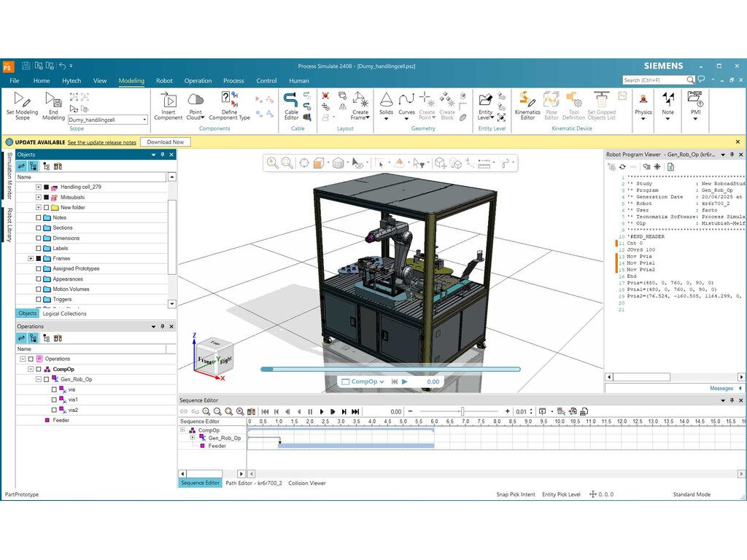Screen dimensions: 747x560
Task: Open Collision Viewer tab
Action: point(307,483)
